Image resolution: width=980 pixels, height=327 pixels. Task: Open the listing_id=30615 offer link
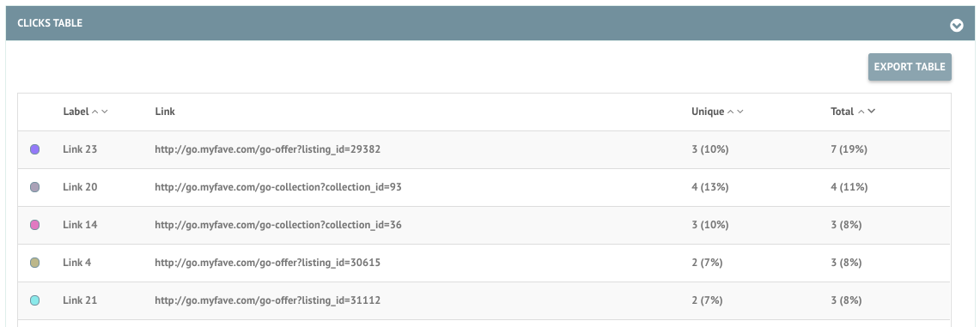pyautogui.click(x=267, y=263)
